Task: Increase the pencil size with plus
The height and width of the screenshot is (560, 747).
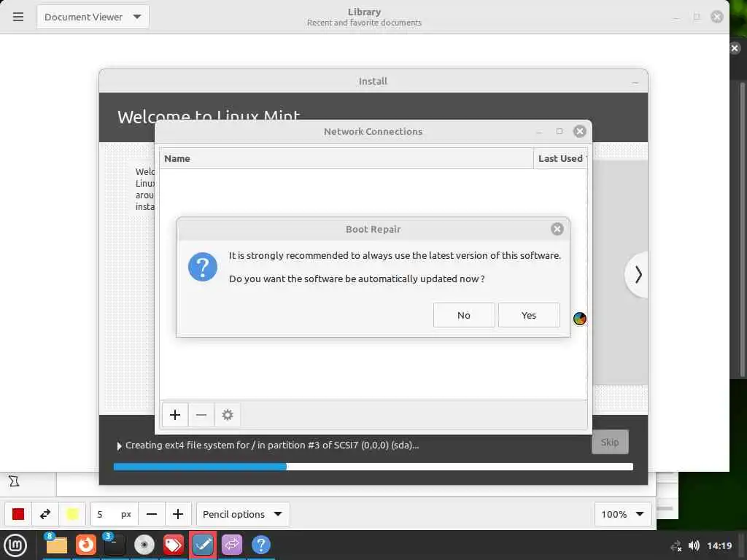Action: pyautogui.click(x=178, y=514)
